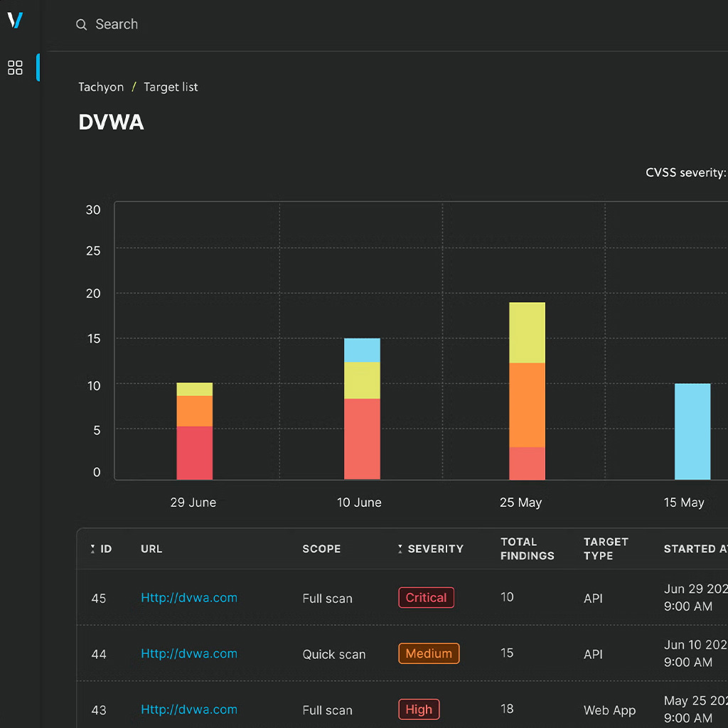This screenshot has width=728, height=728.
Task: Click 'Jun 29' started at cell
Action: tap(695, 597)
